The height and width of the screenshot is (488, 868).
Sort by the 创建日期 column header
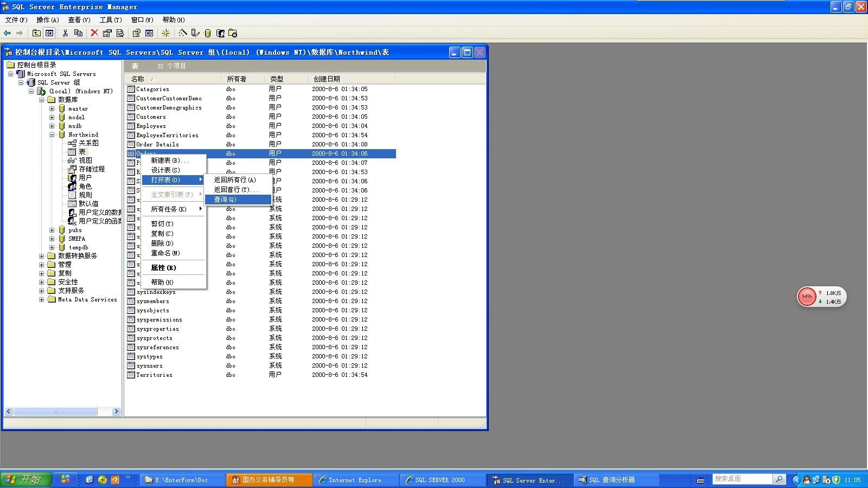tap(352, 79)
